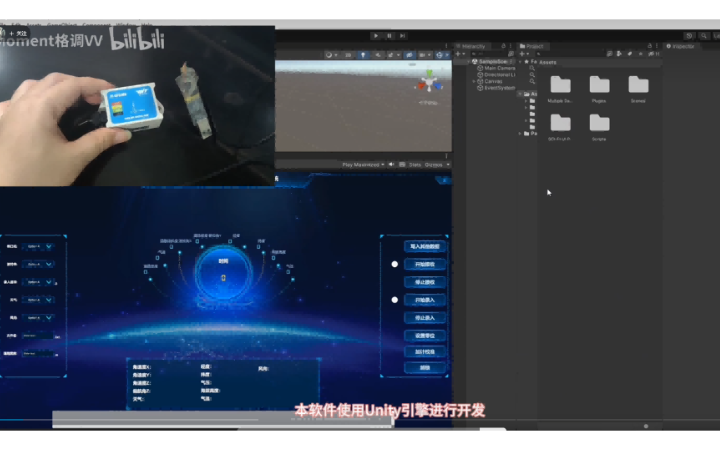Viewport: 720px width, 450px height.
Task: Click the 开始录入 button
Action: point(425,300)
